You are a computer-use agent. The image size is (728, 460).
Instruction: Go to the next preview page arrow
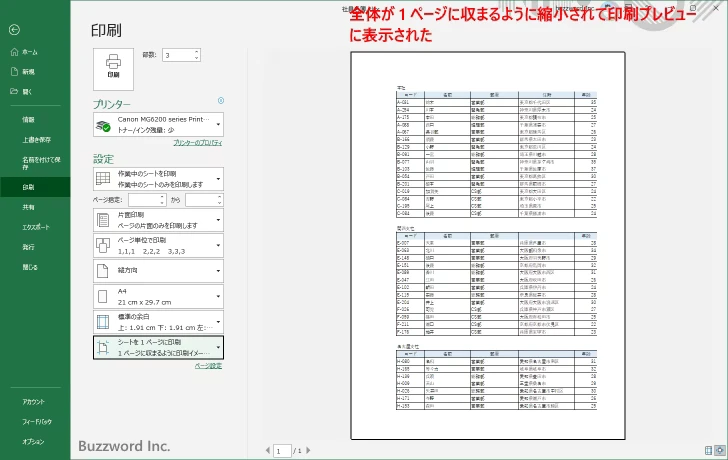pos(308,450)
